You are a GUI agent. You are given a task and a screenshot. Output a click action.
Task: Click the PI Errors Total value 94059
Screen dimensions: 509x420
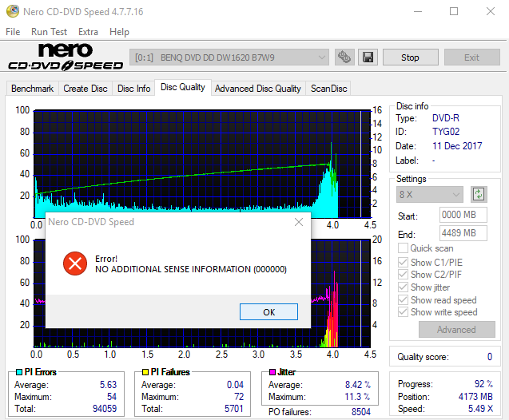pos(105,408)
